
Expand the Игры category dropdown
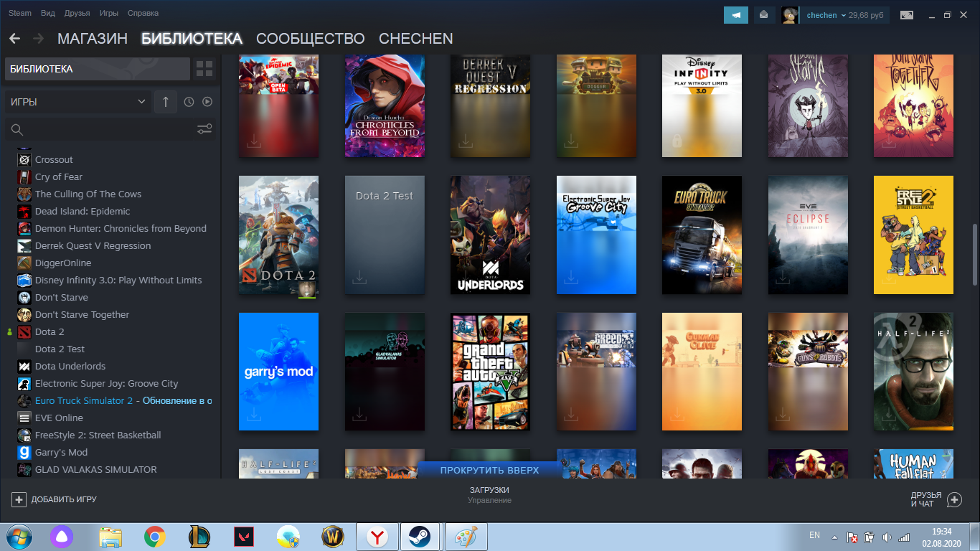[77, 102]
